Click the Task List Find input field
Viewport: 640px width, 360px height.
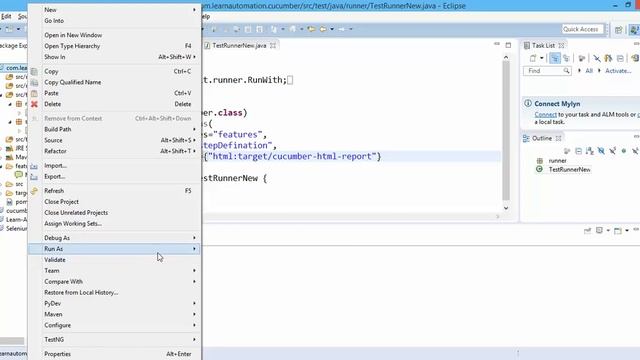pos(547,71)
